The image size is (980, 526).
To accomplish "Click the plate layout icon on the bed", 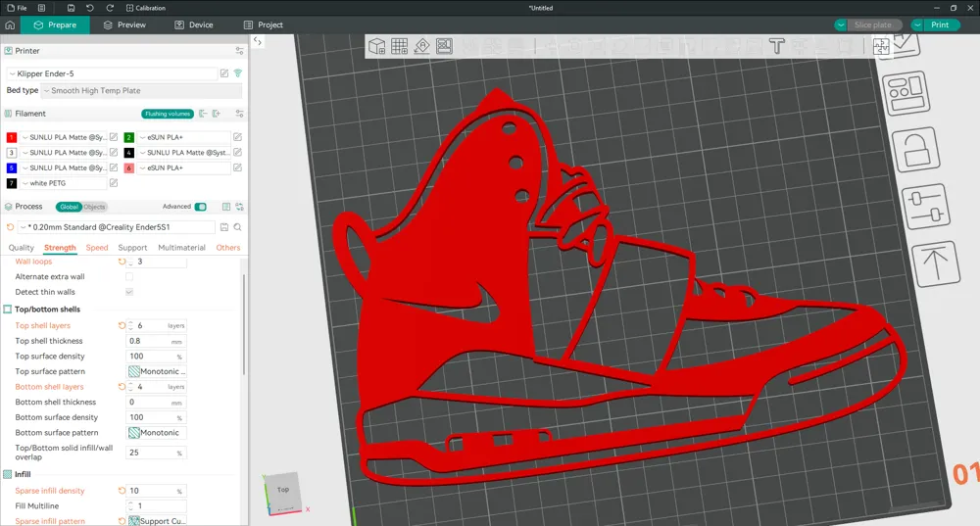I will click(x=906, y=93).
